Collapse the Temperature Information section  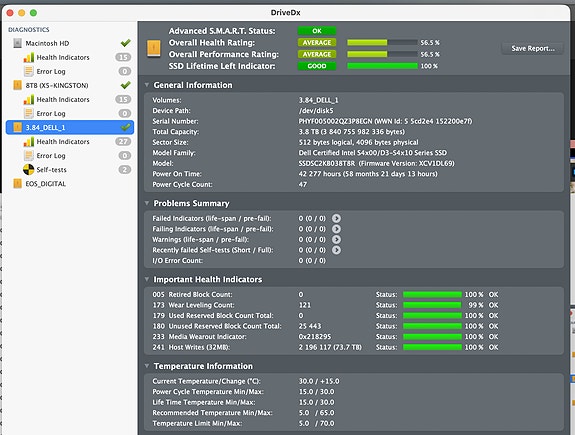147,366
